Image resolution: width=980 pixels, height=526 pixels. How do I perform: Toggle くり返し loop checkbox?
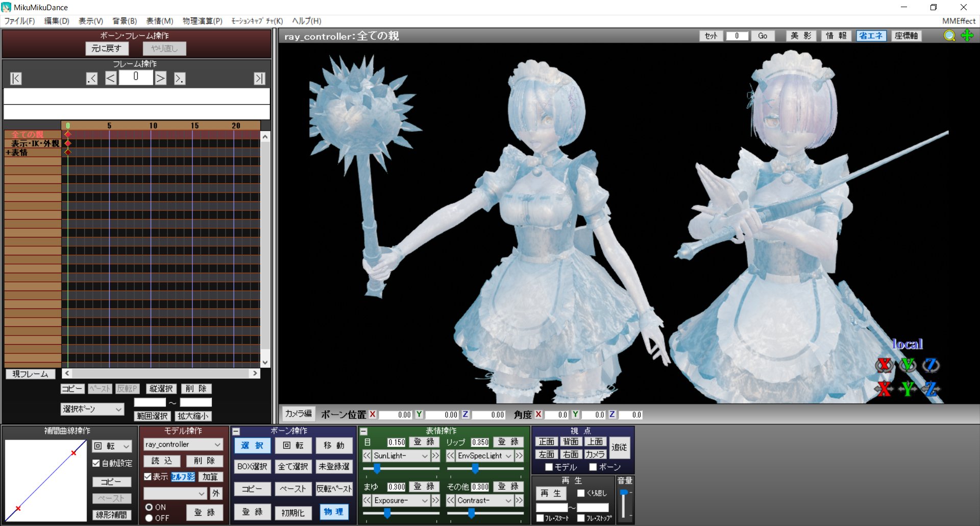[581, 493]
